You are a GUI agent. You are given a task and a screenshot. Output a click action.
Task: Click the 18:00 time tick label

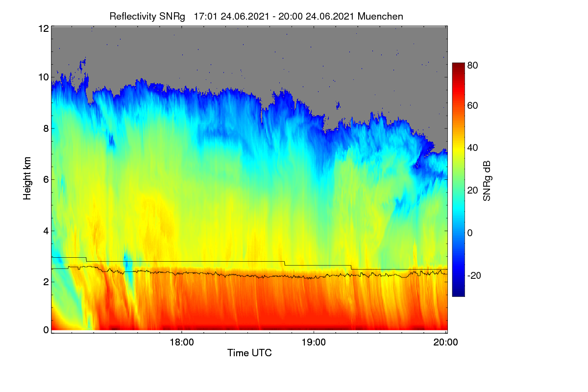pos(182,342)
